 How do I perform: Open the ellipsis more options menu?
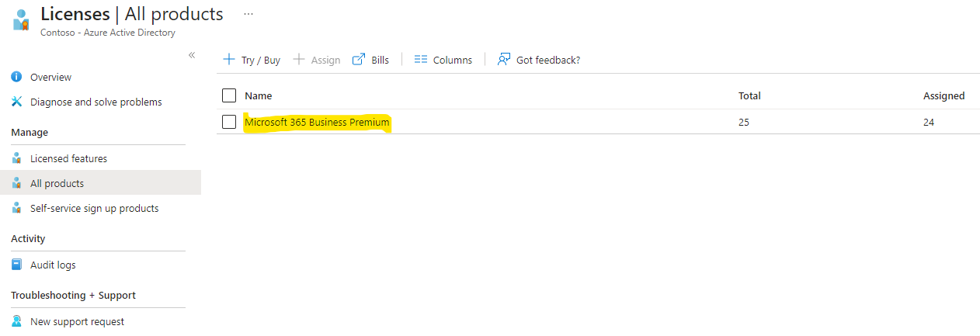(x=248, y=14)
